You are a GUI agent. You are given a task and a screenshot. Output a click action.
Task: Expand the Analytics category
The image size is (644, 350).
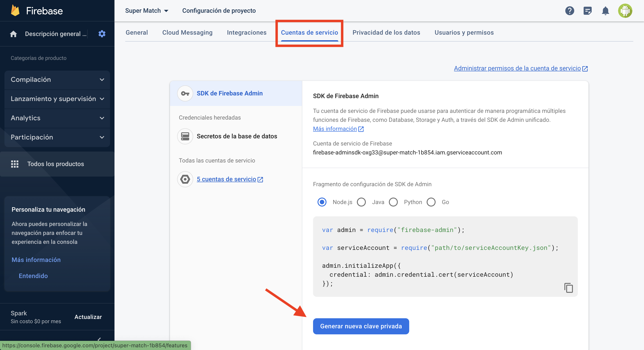pyautogui.click(x=57, y=118)
